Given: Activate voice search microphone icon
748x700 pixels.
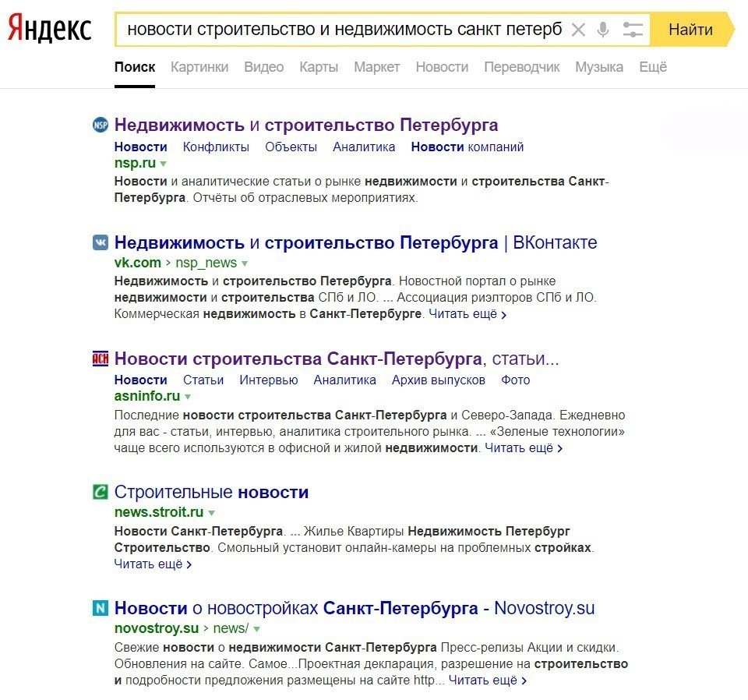Looking at the screenshot, I should coord(603,30).
